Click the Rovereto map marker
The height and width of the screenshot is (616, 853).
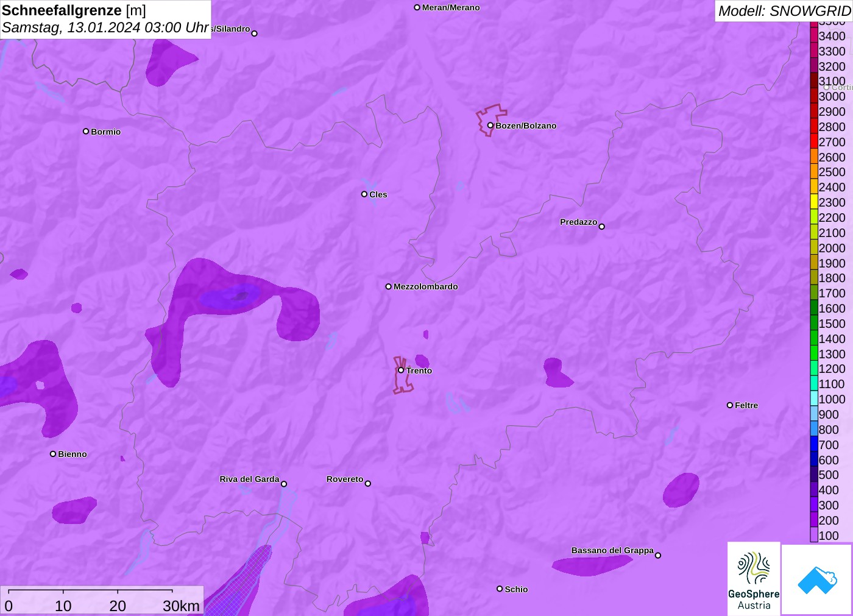[x=367, y=483]
